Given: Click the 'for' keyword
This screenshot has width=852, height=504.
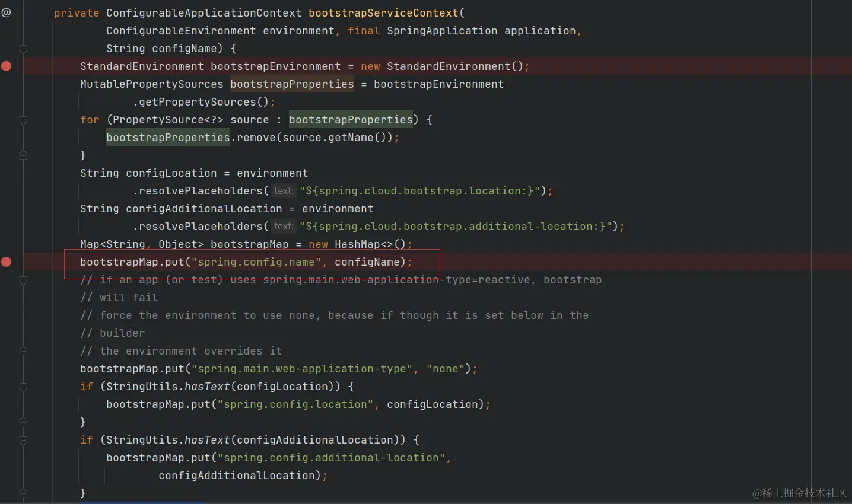Looking at the screenshot, I should pyautogui.click(x=90, y=120).
